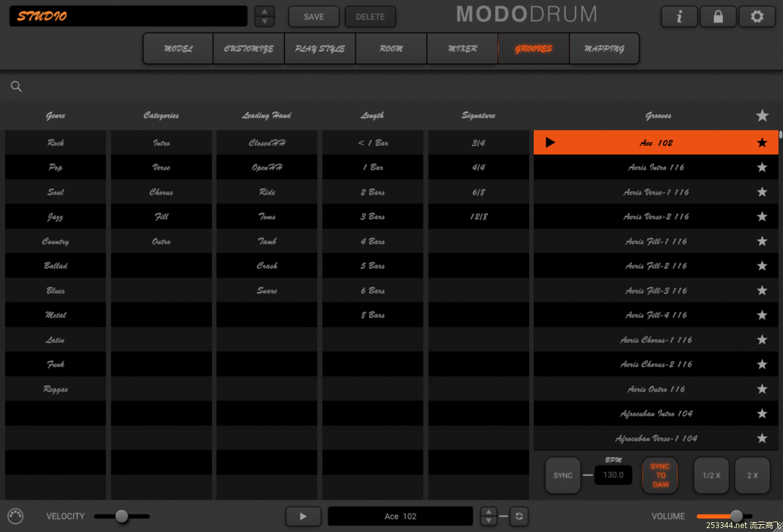Select Ride leading hand
The width and height of the screenshot is (783, 532).
coord(267,192)
